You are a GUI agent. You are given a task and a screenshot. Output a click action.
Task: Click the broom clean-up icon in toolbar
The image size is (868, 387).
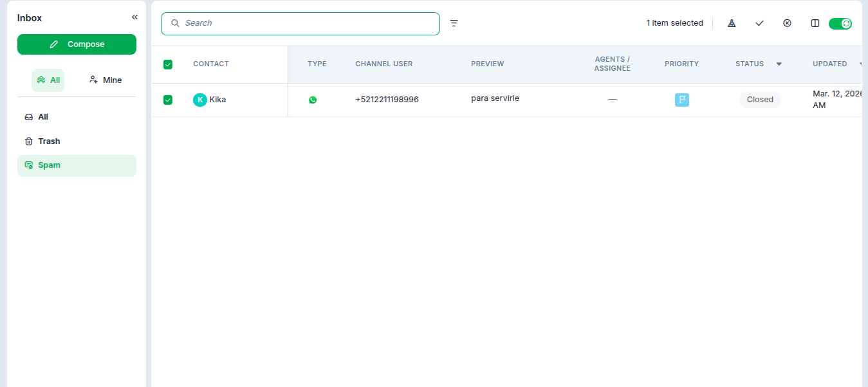tap(732, 23)
